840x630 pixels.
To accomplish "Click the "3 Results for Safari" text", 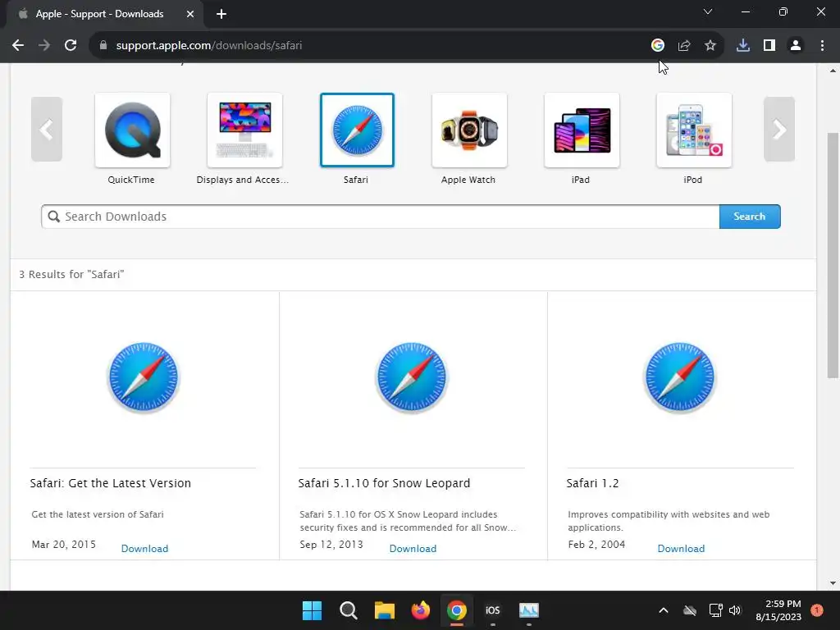I will tap(72, 274).
